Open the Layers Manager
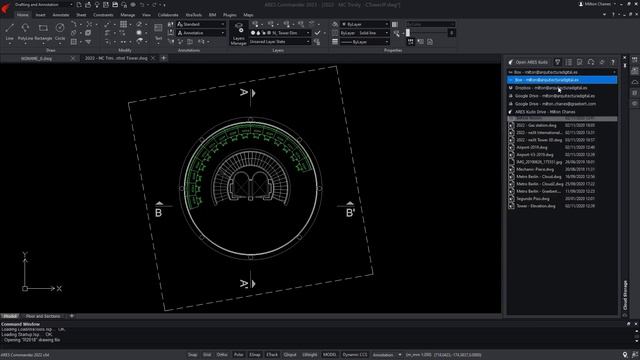The width and height of the screenshot is (640, 360). coord(238,33)
